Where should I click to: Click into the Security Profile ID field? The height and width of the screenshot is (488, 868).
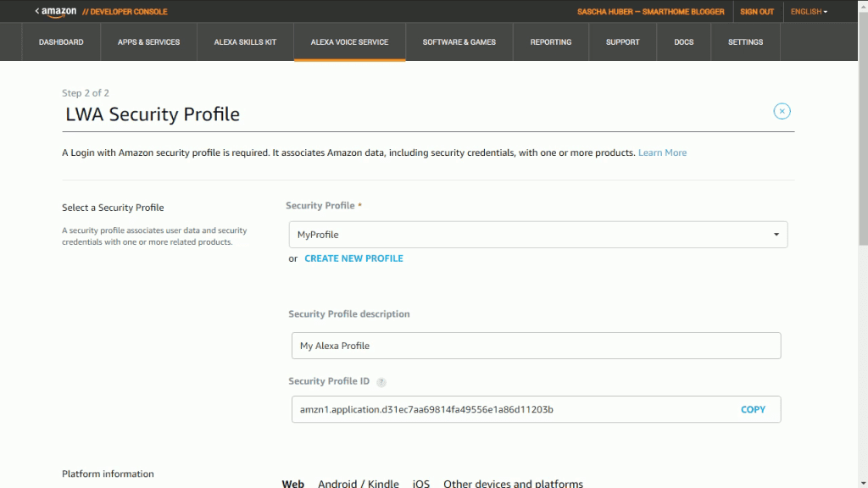pos(537,409)
